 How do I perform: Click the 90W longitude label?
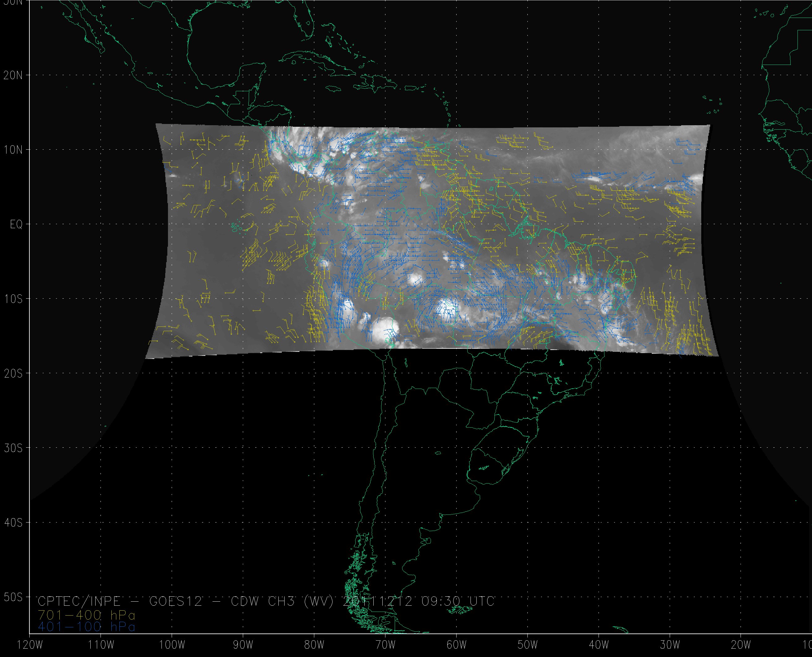click(243, 645)
